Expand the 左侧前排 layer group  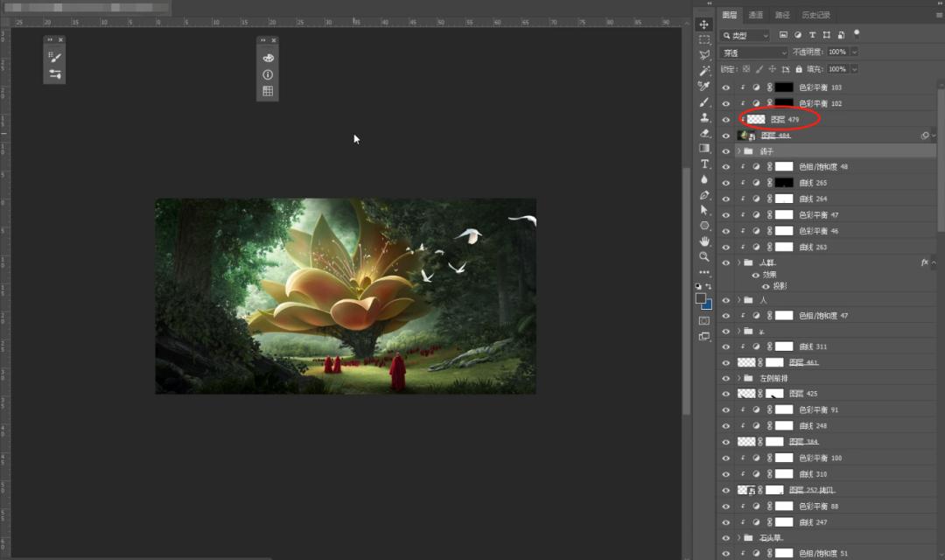pos(738,378)
